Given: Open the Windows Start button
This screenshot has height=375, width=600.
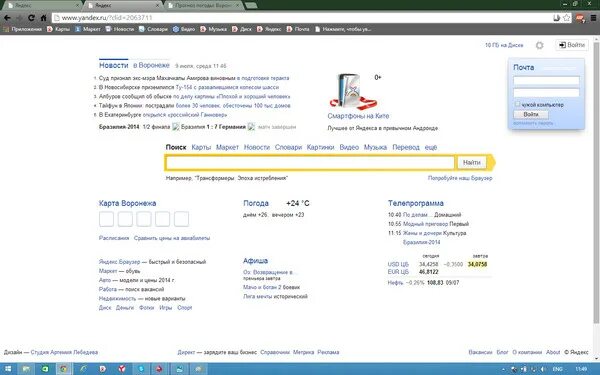Looking at the screenshot, I should tap(8, 369).
